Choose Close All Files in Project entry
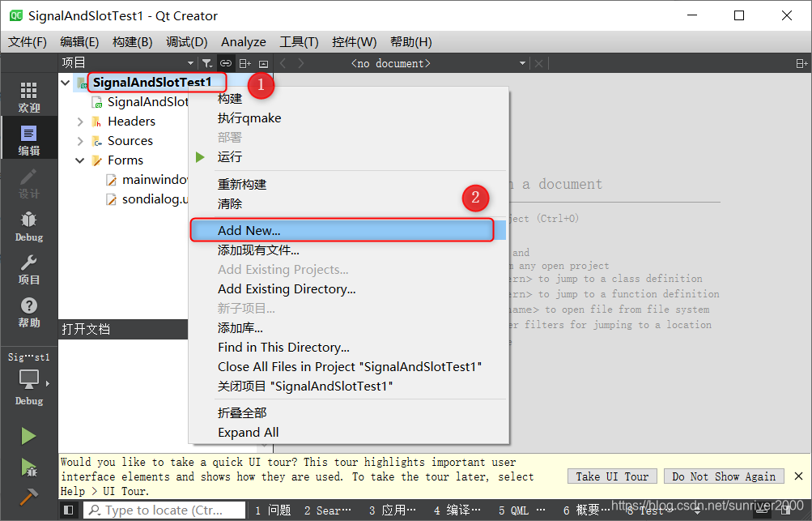 348,366
